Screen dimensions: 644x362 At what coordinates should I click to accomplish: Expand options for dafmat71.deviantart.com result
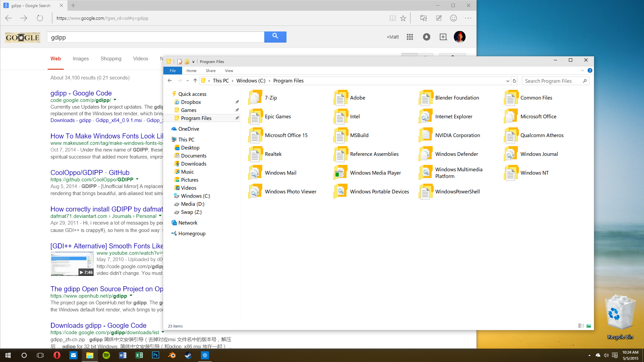coord(160,216)
